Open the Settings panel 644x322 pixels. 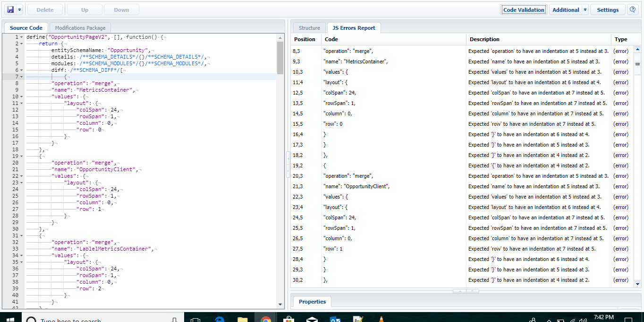(608, 9)
